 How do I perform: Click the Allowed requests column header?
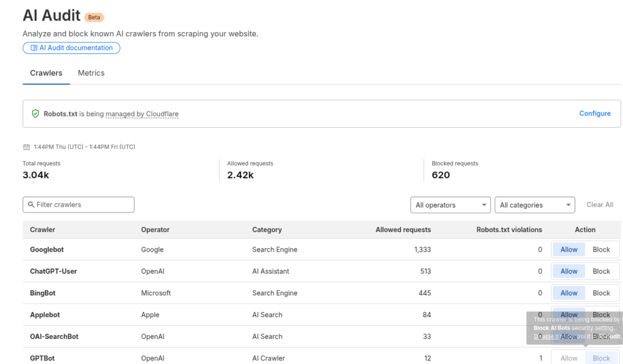403,230
